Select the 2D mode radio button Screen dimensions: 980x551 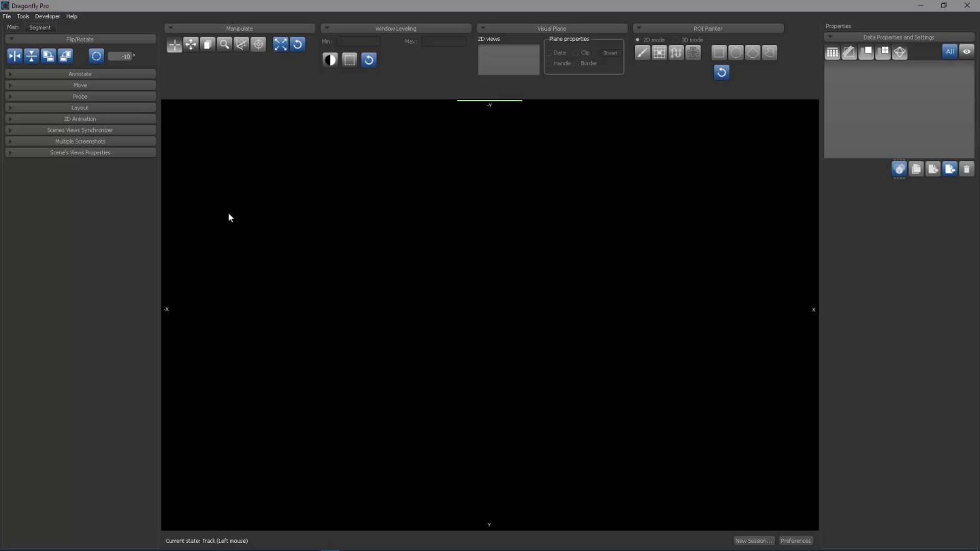point(638,40)
